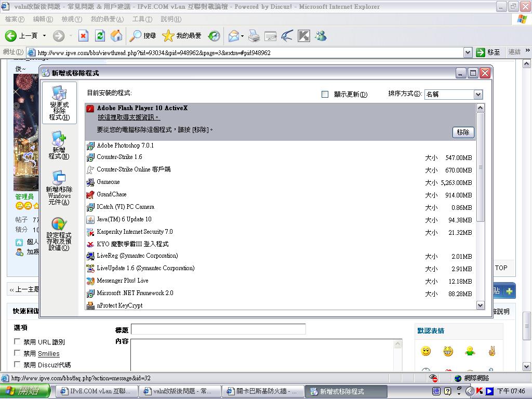Click the green plus icon on post button

pyautogui.click(x=509, y=291)
